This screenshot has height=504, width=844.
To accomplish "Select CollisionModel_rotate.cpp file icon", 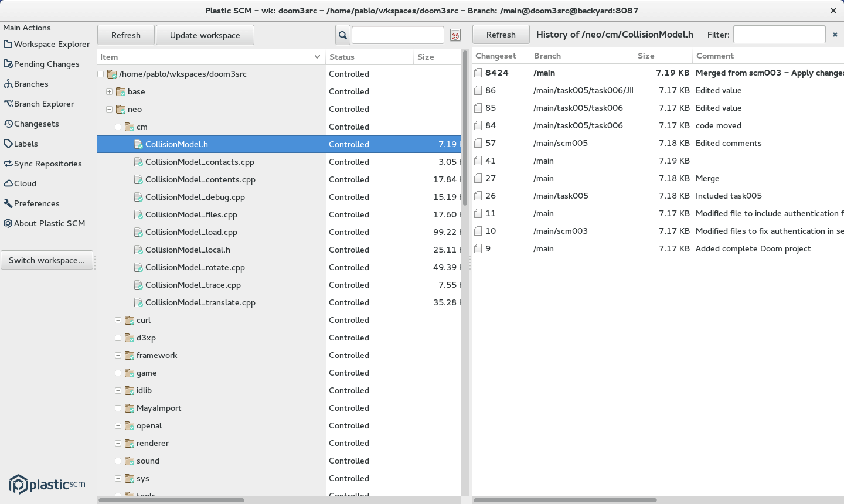I will coord(138,267).
